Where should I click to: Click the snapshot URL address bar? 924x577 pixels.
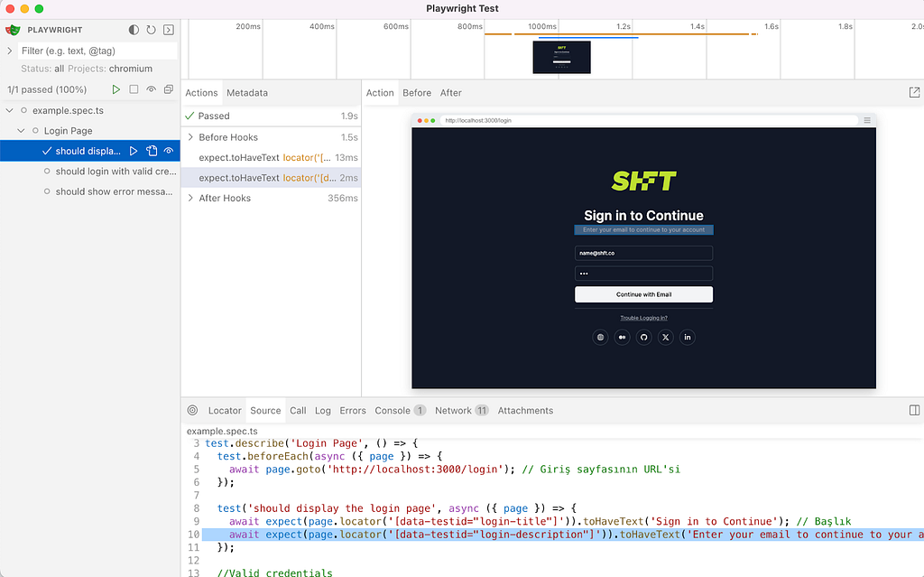coord(648,120)
